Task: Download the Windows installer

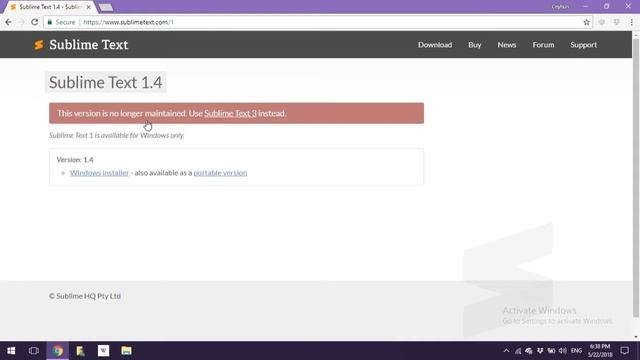Action: pyautogui.click(x=99, y=173)
